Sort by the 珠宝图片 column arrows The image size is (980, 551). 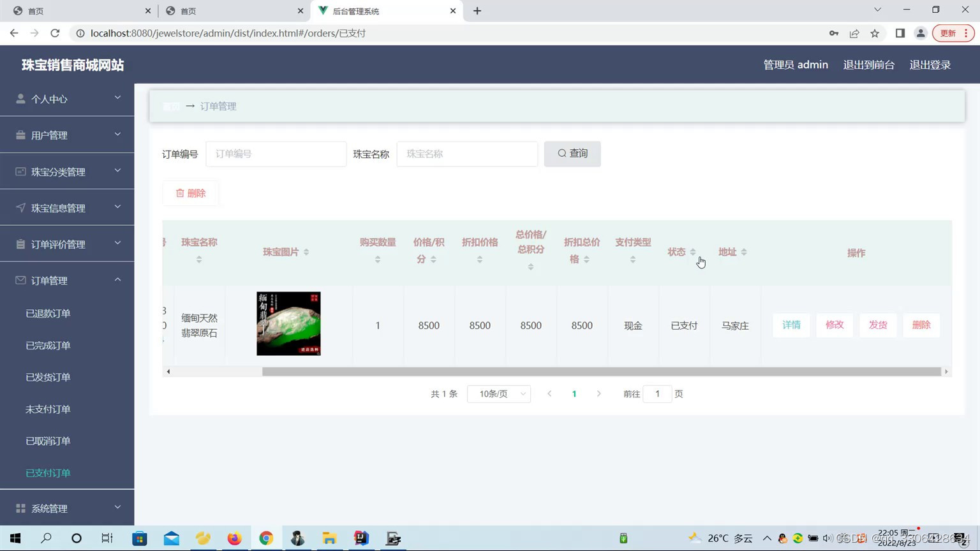(x=306, y=252)
